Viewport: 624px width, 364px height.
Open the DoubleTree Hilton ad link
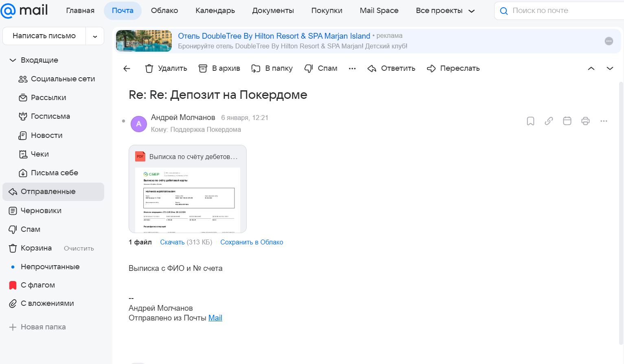click(x=274, y=36)
